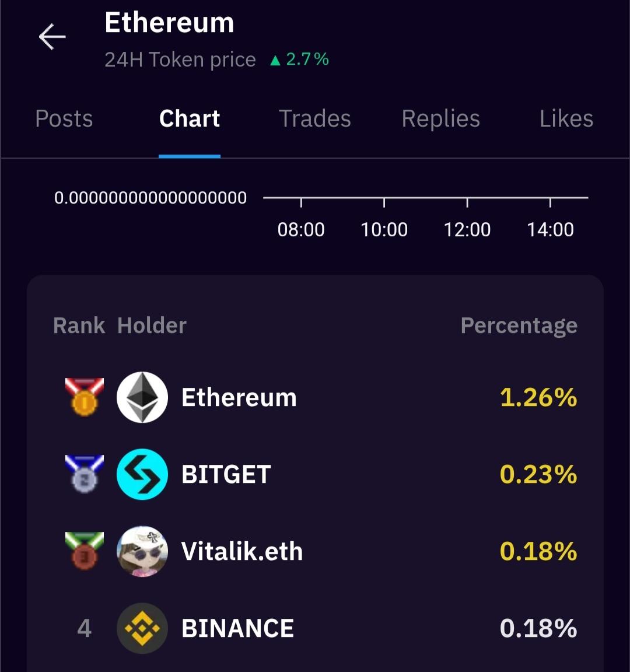Click the gold first-place medal icon
Image resolution: width=630 pixels, height=672 pixels.
pos(85,397)
